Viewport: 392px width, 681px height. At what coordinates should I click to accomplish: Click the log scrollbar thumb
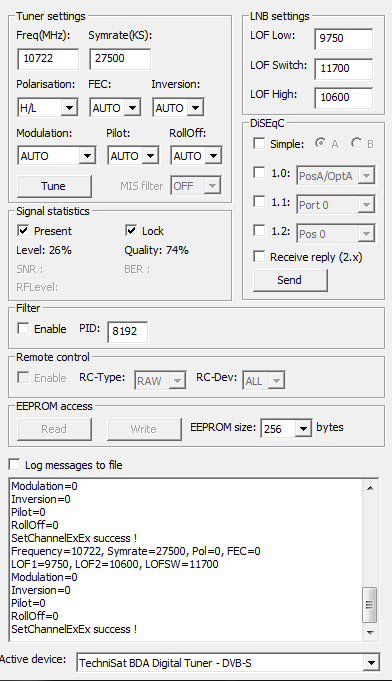click(370, 605)
